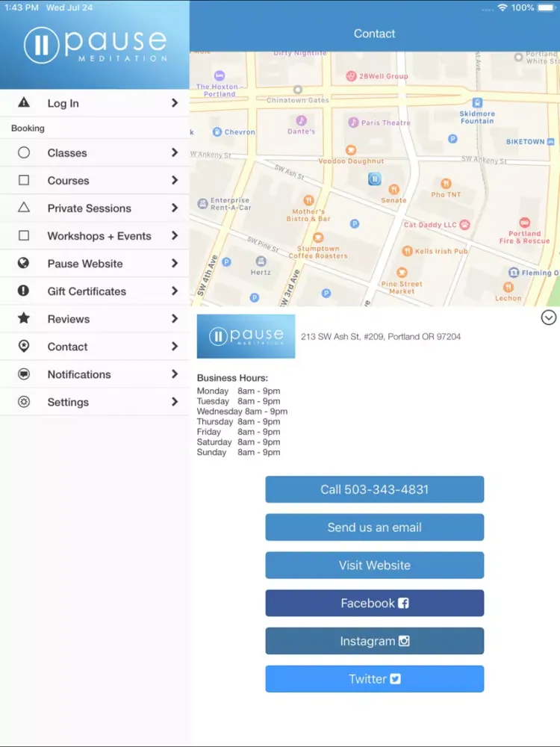The image size is (560, 747).
Task: Open the Notifications menu item
Action: pyautogui.click(x=95, y=374)
